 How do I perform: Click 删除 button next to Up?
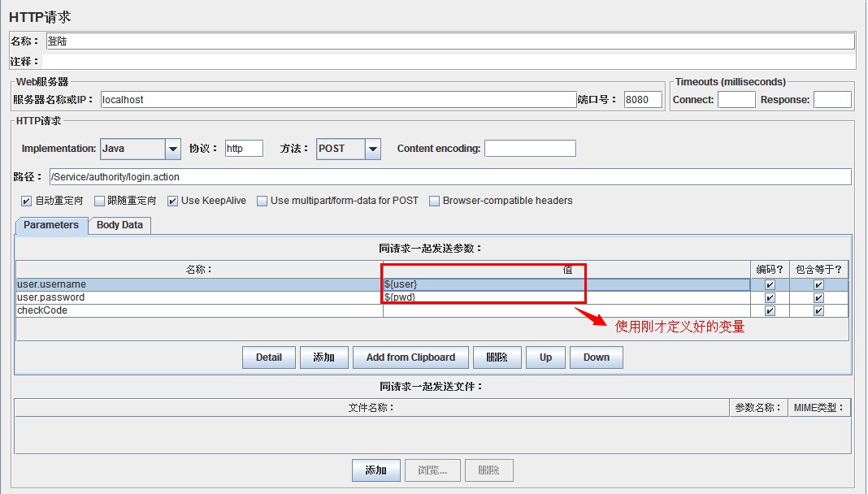click(497, 357)
